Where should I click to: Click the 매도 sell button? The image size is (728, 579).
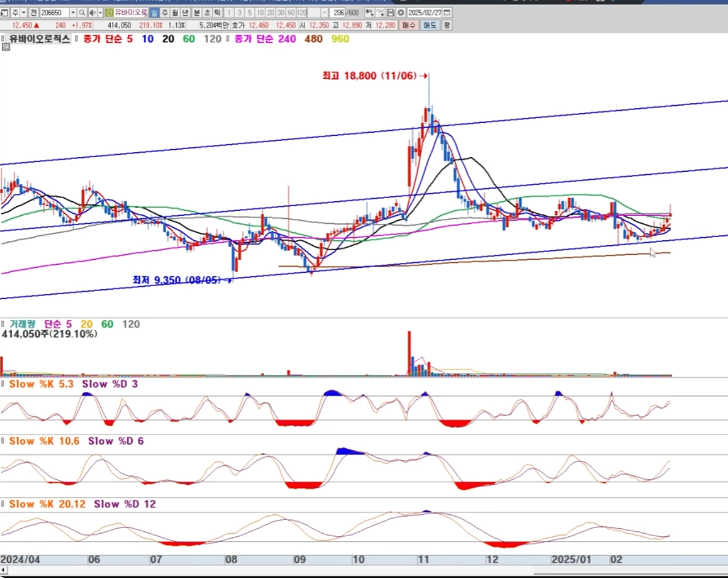coord(431,25)
